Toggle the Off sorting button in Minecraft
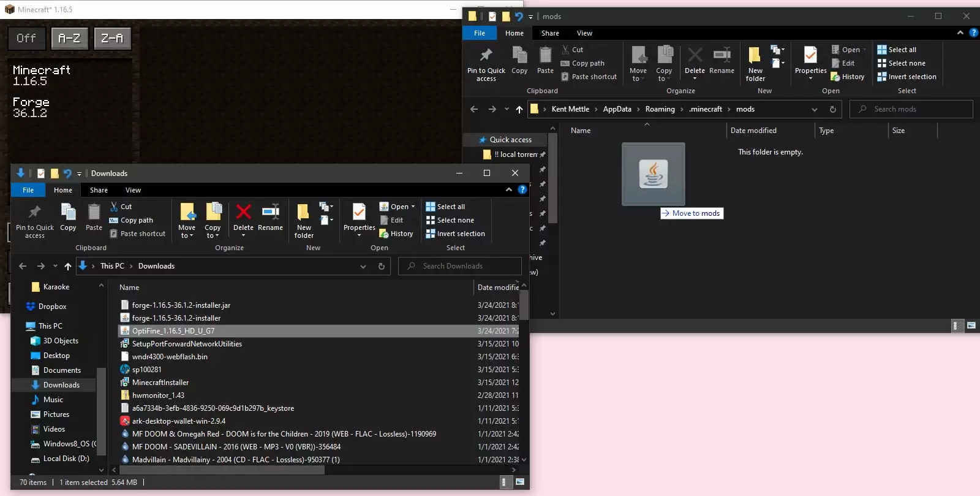The image size is (980, 496). tap(26, 39)
